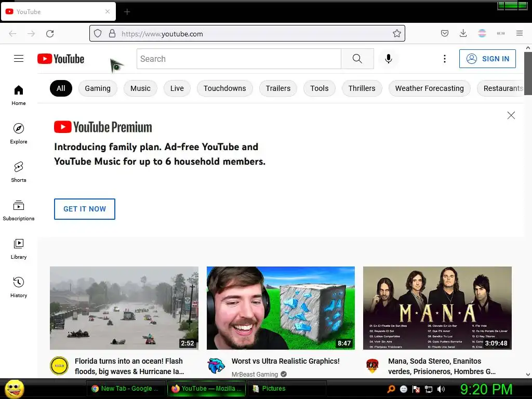532x399 pixels.
Task: Open History in the sidebar
Action: tap(19, 287)
